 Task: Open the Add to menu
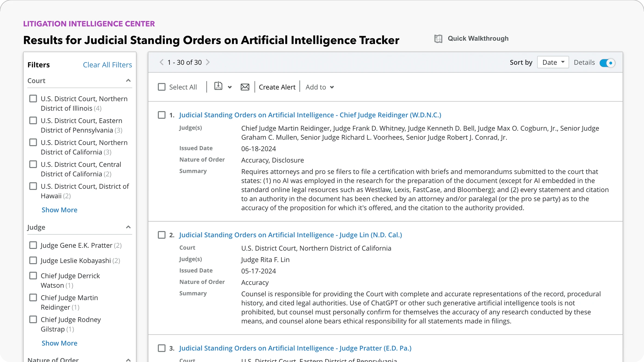click(x=320, y=87)
